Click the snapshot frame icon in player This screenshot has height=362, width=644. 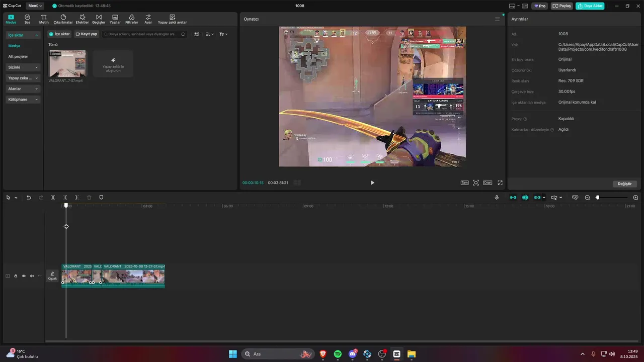(x=476, y=183)
